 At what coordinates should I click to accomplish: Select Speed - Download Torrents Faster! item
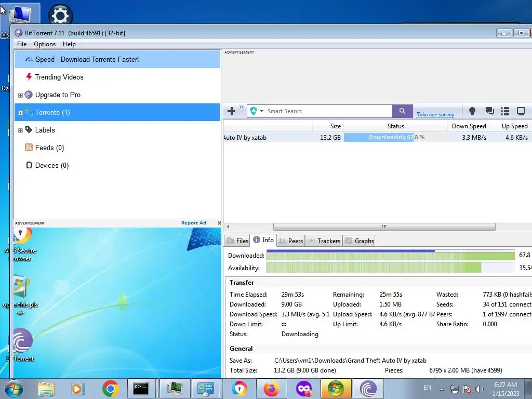(117, 59)
